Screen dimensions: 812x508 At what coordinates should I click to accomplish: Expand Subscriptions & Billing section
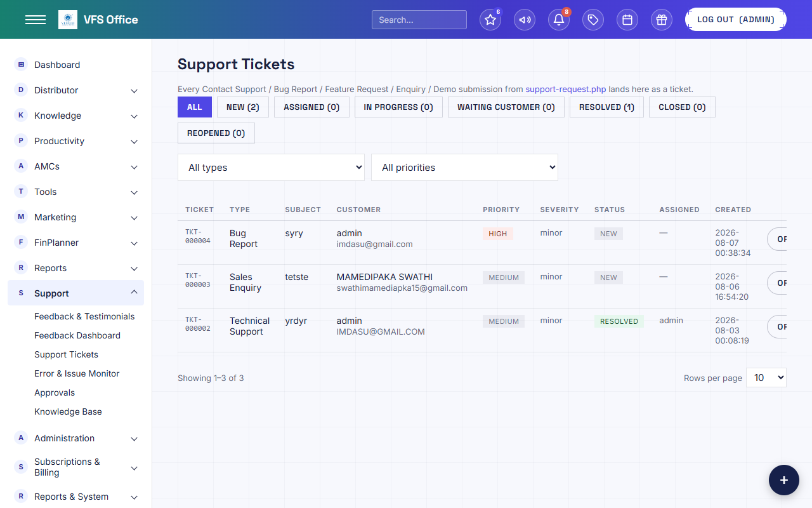tap(75, 467)
